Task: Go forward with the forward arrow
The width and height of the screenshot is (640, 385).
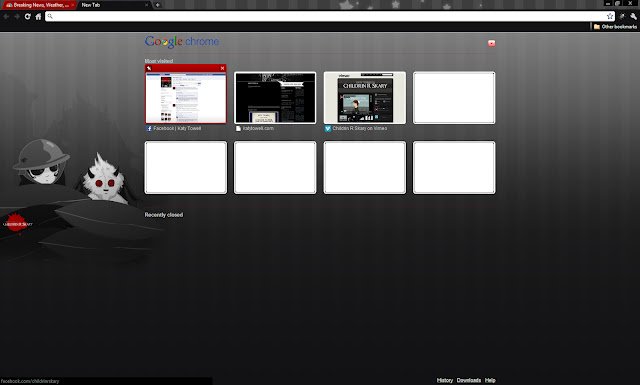Action: [x=17, y=17]
